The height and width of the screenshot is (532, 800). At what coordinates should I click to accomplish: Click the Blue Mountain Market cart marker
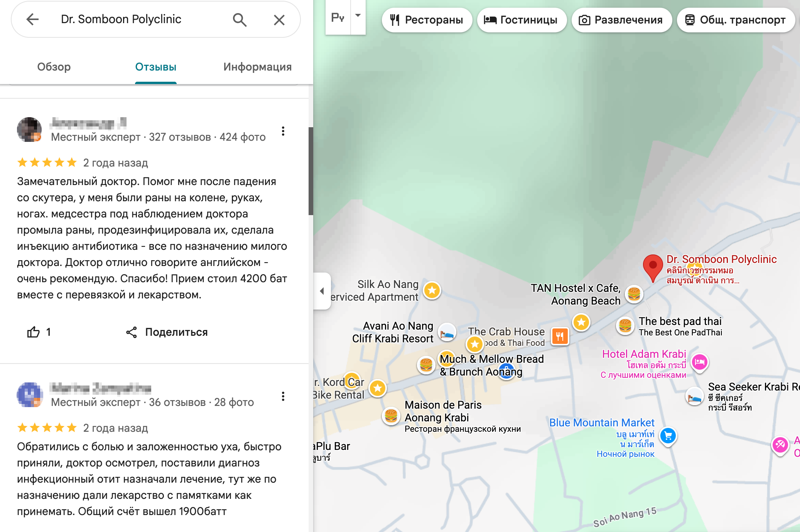point(668,436)
